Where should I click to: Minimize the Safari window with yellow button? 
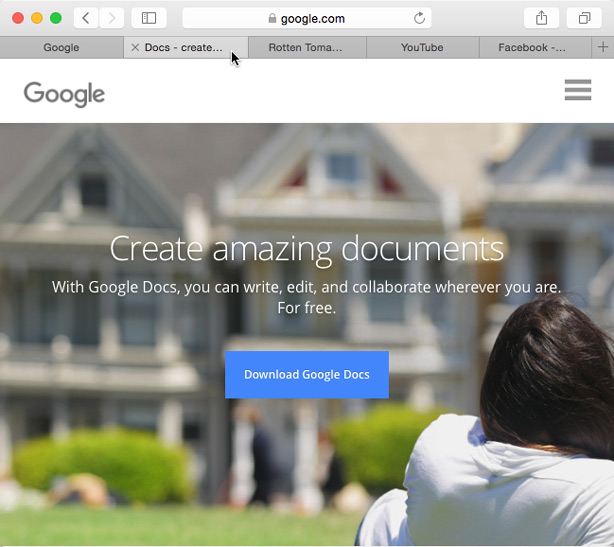37,18
